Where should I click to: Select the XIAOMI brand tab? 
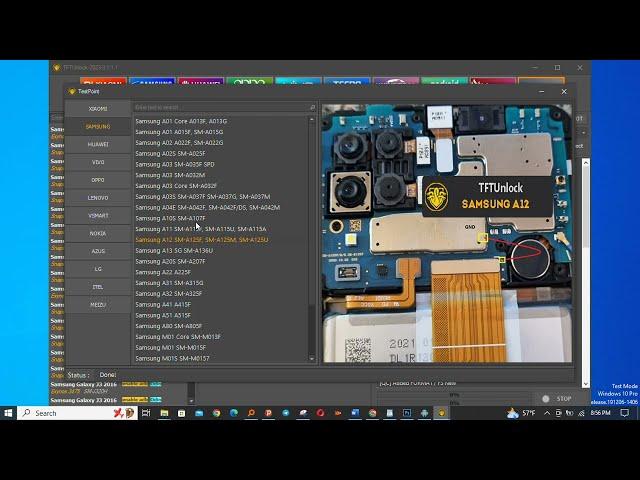98,109
